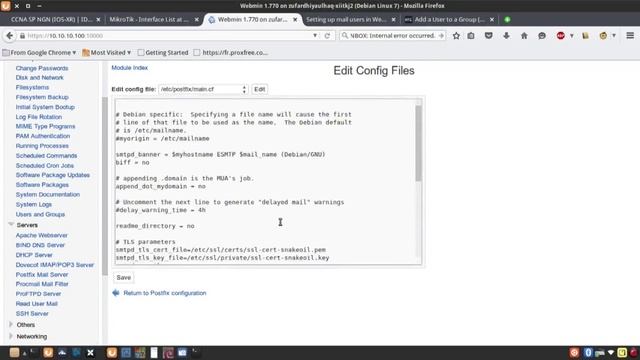Open the Adblock Plus dropdown arrow

571,36
